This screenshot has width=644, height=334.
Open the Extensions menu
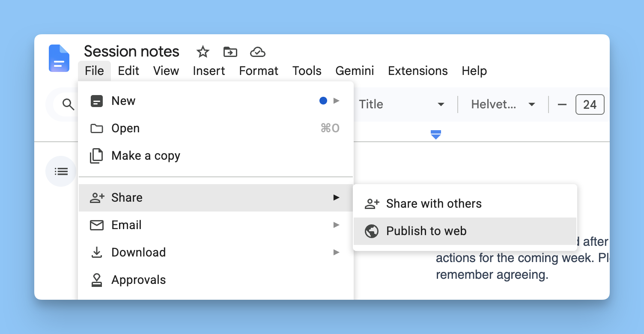pos(418,71)
